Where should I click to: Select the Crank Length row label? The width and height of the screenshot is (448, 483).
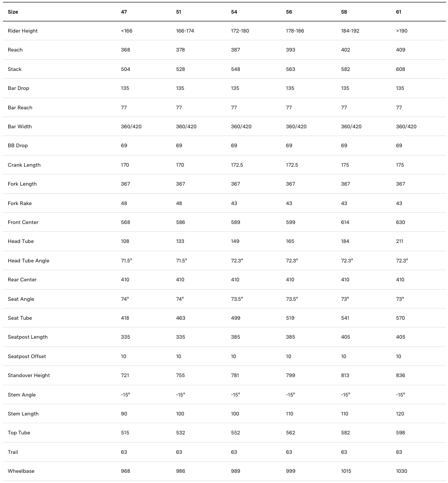tap(24, 165)
